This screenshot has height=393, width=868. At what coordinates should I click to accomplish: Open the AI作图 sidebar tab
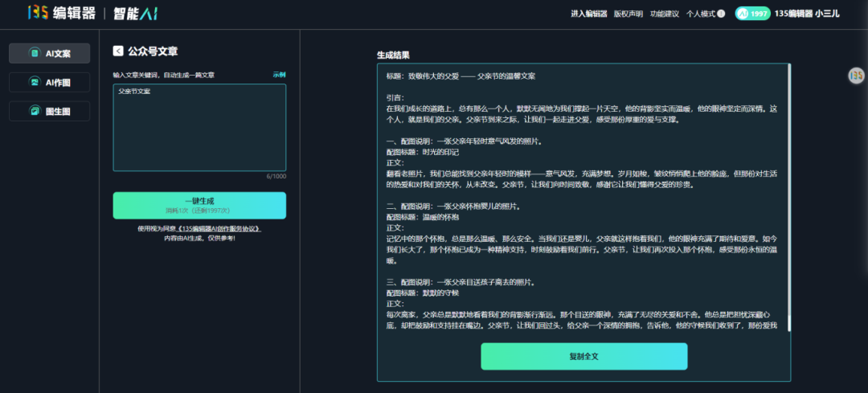(49, 83)
